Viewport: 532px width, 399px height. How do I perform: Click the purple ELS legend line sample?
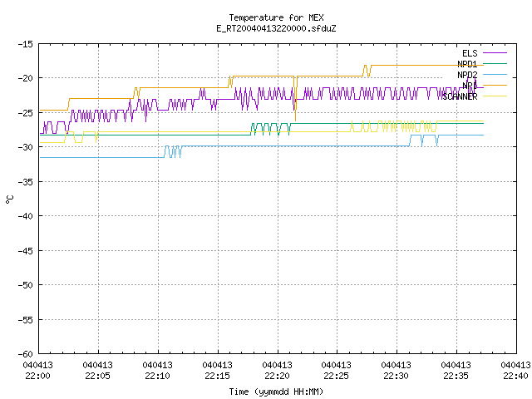click(x=495, y=53)
